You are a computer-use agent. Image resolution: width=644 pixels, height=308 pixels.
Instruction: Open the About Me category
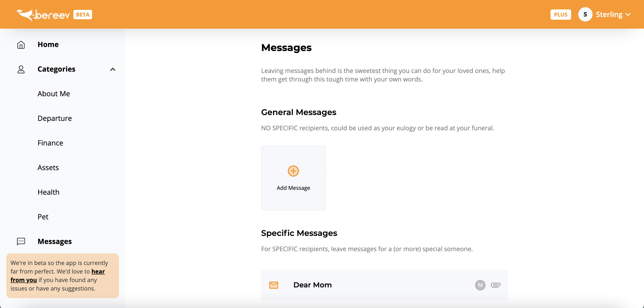[54, 94]
